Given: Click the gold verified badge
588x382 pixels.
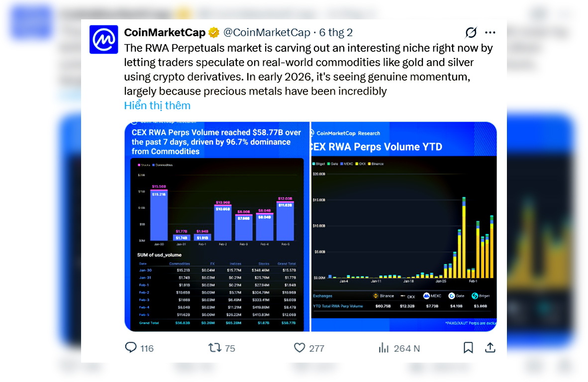Looking at the screenshot, I should [x=214, y=33].
